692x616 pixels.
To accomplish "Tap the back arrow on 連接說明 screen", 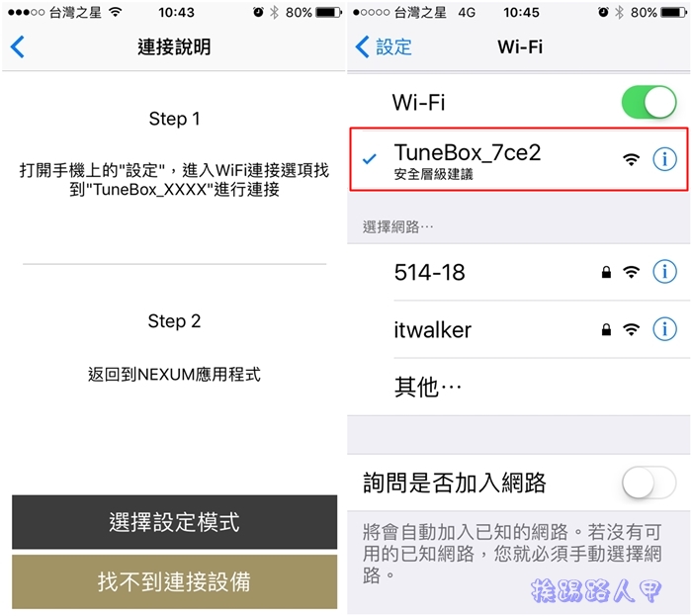I will [18, 46].
